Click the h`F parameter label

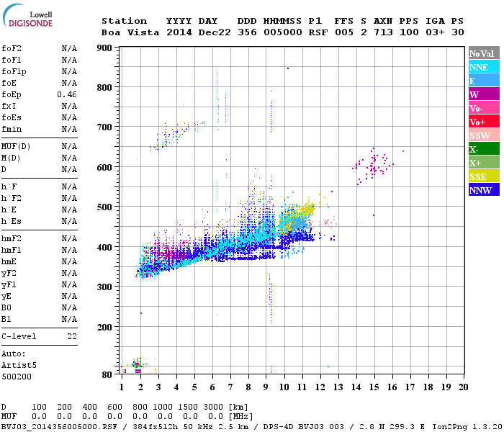tap(9, 186)
